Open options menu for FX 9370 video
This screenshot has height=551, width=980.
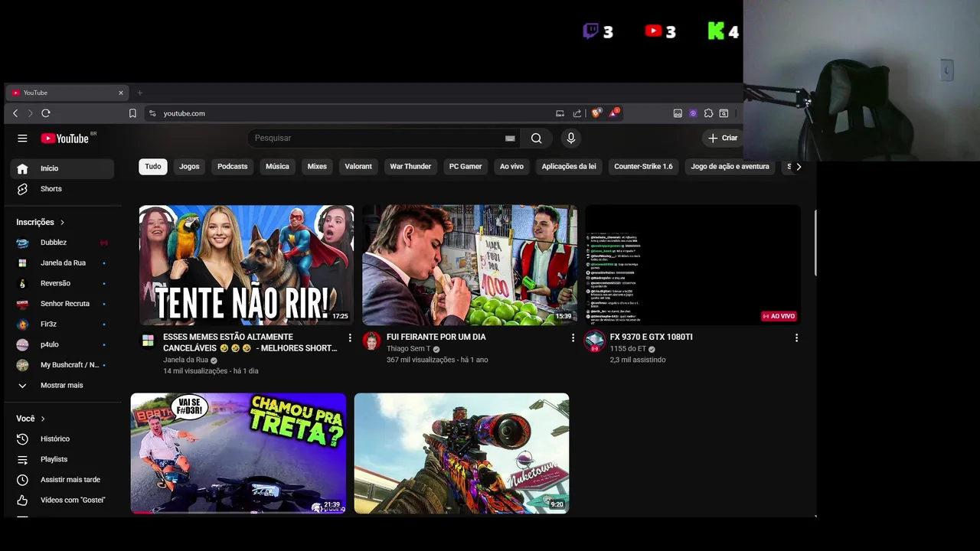click(x=796, y=337)
